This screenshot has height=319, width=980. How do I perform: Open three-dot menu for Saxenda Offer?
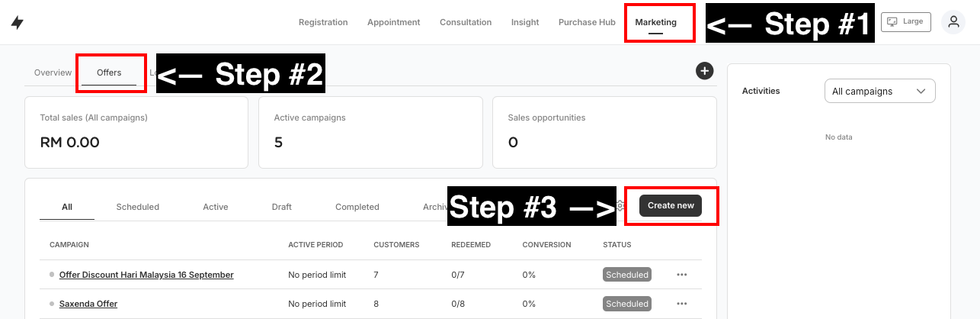click(x=681, y=304)
